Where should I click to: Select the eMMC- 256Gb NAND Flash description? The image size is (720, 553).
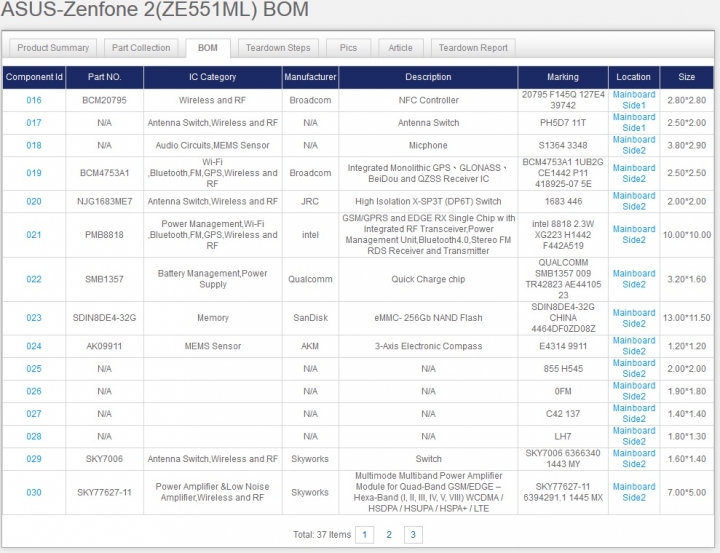[x=428, y=318]
